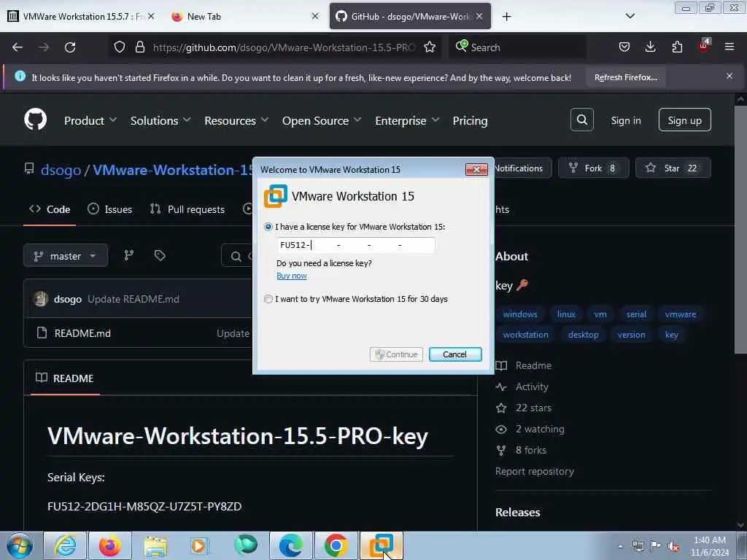
Task: Bookmark this page with star icon
Action: pyautogui.click(x=429, y=47)
